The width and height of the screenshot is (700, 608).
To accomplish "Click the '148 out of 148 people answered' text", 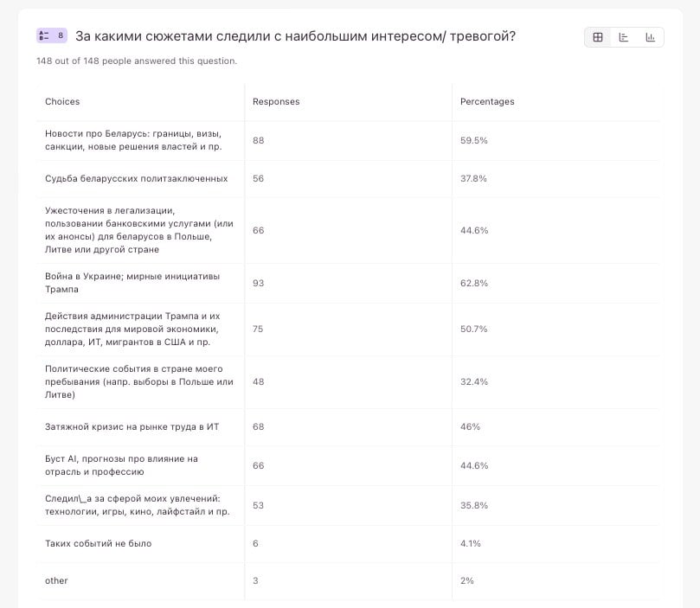I will (137, 61).
